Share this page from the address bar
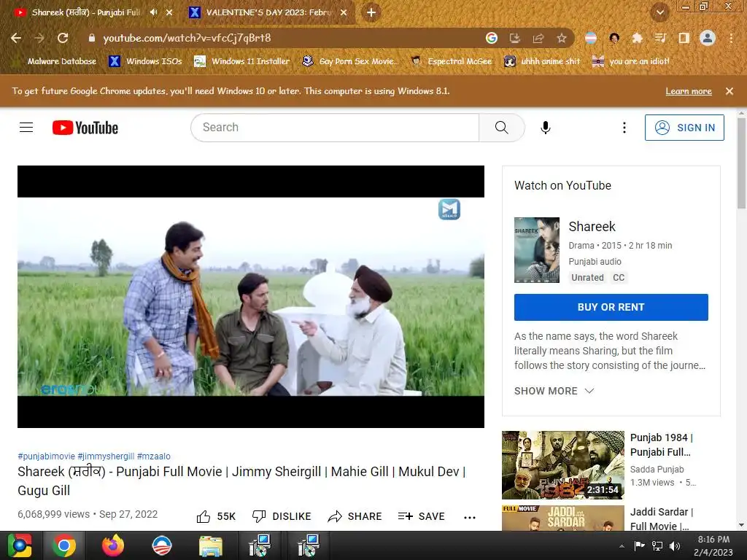 (538, 38)
